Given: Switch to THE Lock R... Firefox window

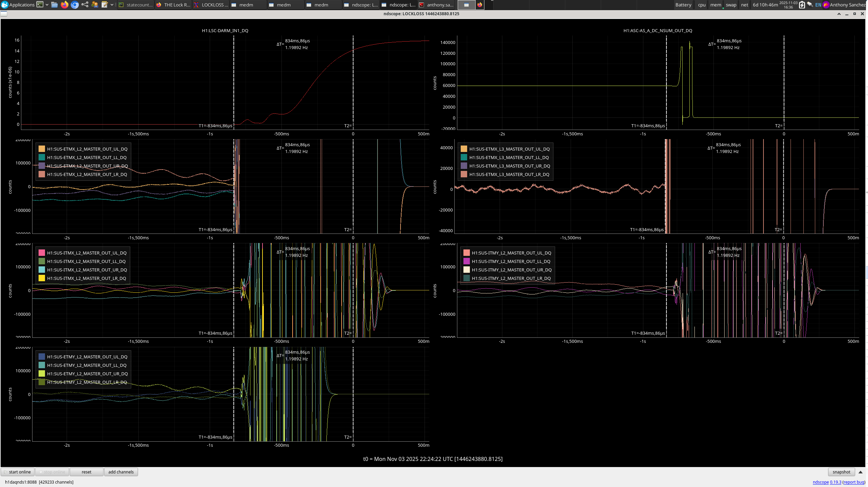Looking at the screenshot, I should point(174,5).
